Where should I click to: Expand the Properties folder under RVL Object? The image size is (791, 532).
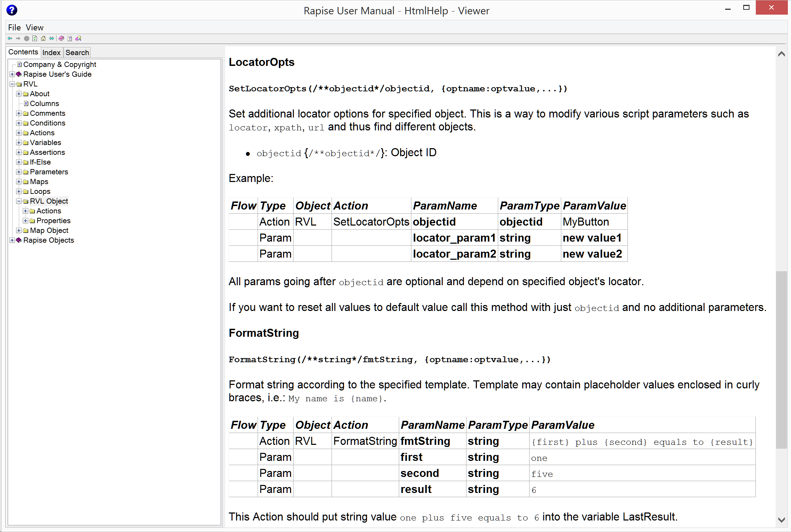[25, 221]
